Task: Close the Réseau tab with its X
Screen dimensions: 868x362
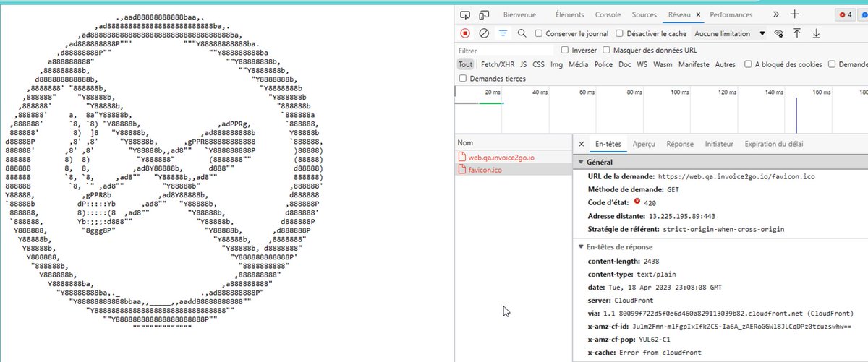Action: point(699,14)
